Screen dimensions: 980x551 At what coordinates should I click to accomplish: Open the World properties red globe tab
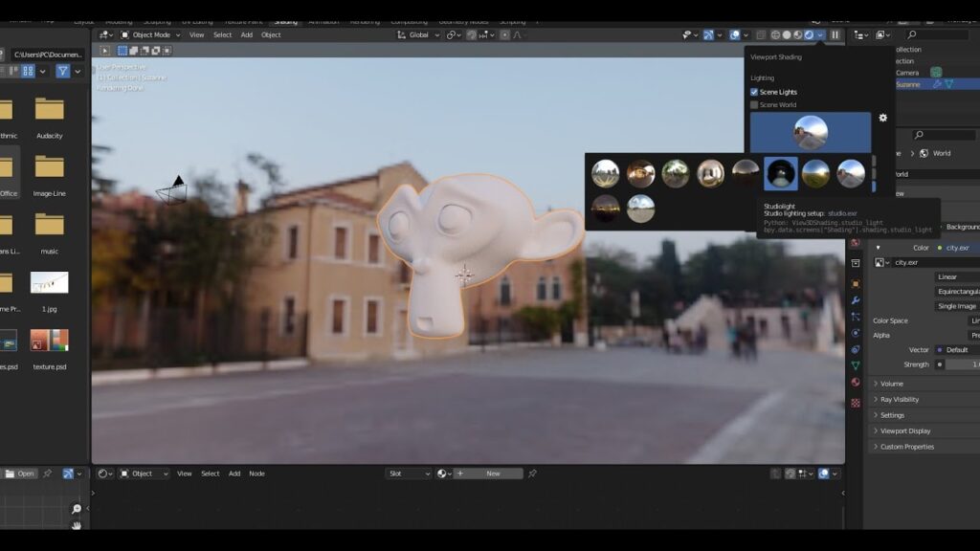pyautogui.click(x=856, y=243)
